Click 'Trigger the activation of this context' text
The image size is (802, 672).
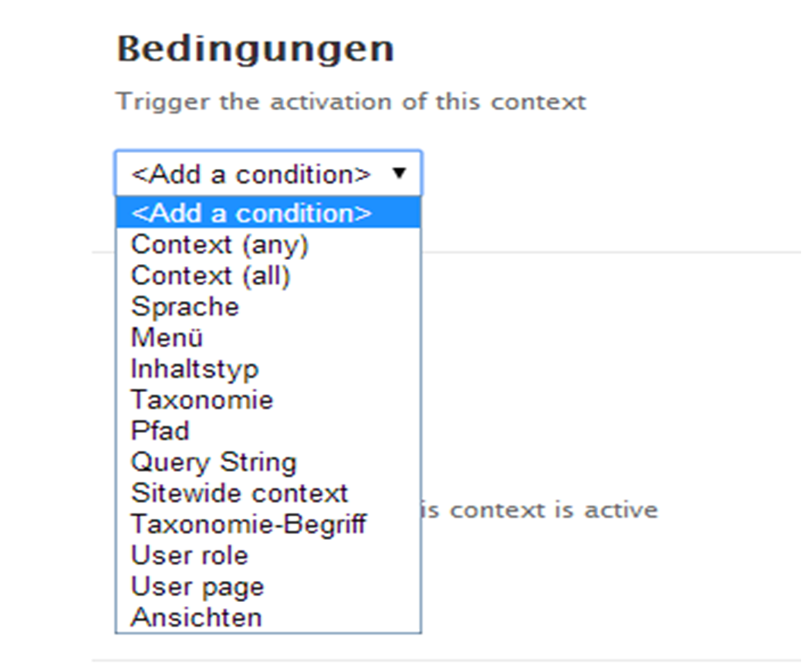[351, 101]
